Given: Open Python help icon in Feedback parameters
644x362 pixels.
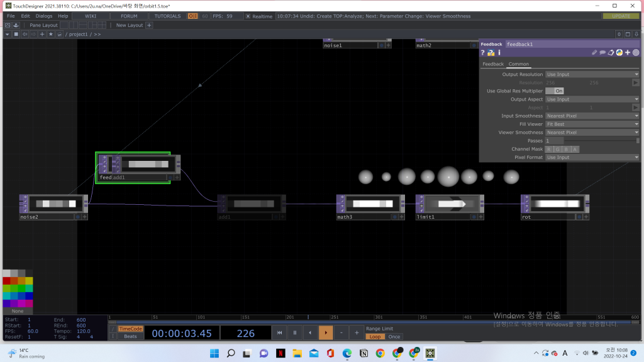Looking at the screenshot, I should 491,53.
